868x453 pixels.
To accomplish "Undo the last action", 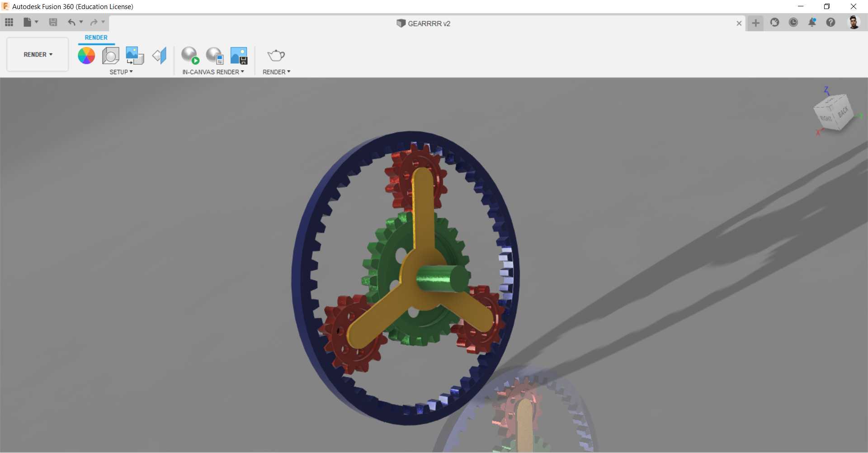I will point(71,22).
